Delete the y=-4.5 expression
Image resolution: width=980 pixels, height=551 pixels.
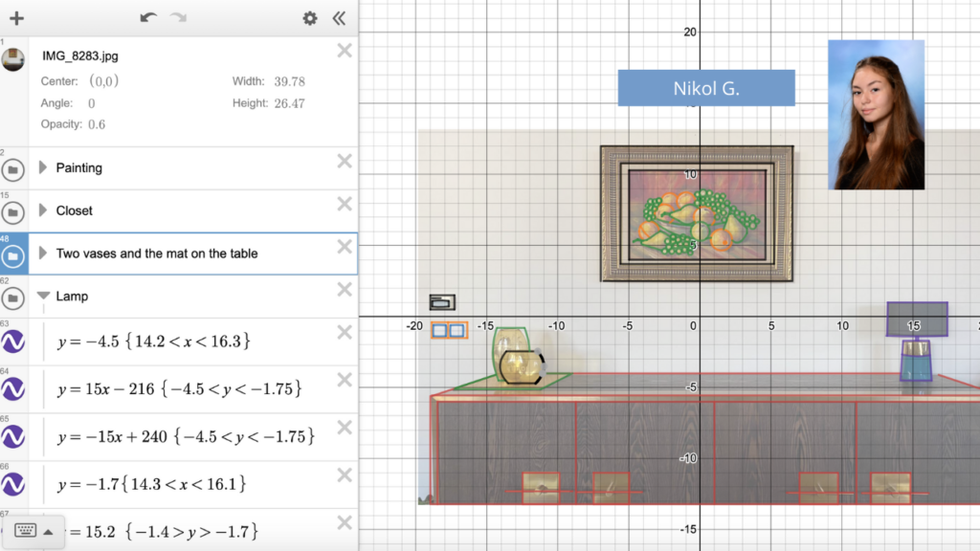345,332
